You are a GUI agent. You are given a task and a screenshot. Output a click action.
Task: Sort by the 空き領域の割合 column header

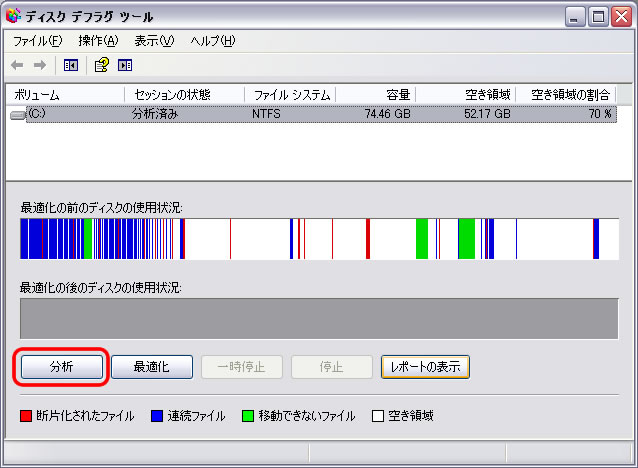coord(566,95)
